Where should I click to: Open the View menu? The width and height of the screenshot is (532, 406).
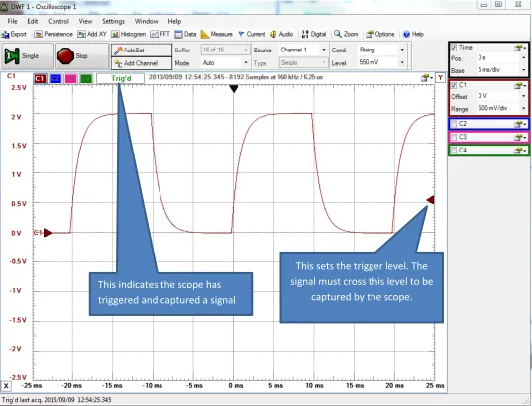point(85,21)
